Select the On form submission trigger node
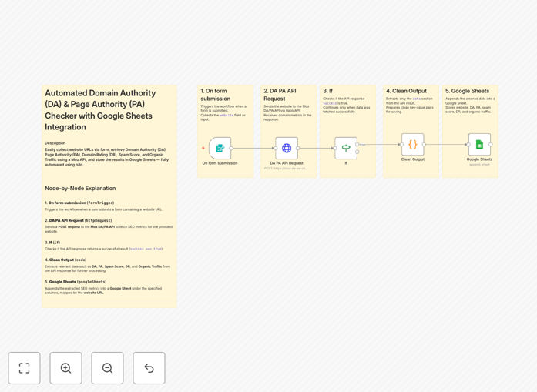 (220, 148)
